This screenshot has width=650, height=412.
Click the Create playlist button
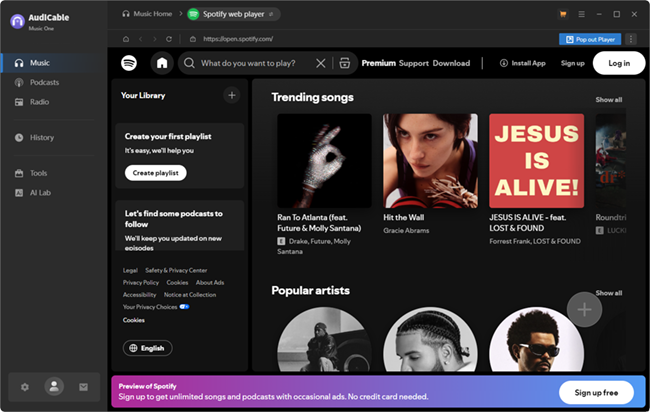pyautogui.click(x=155, y=173)
